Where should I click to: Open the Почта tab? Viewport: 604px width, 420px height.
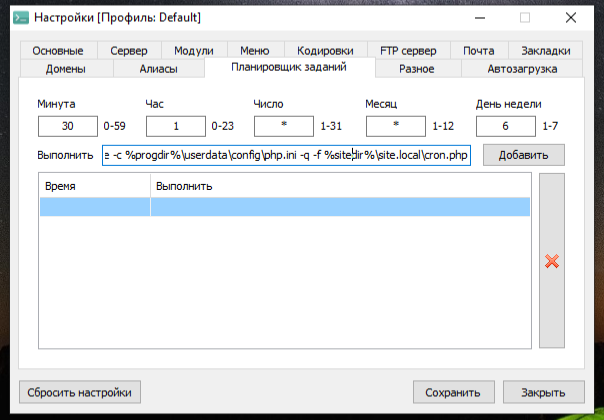click(x=479, y=51)
